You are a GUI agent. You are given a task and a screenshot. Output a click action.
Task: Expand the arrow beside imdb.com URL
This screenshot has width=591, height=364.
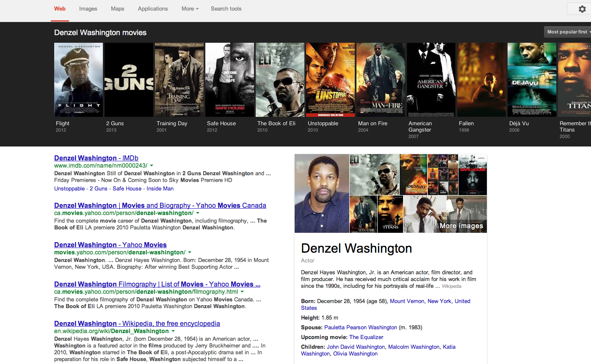tap(152, 165)
